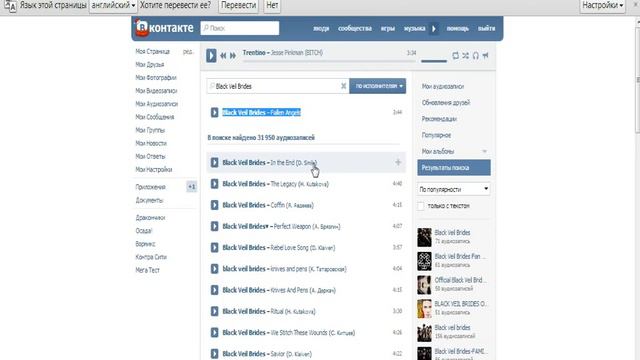Toggle shuffle icon in audio player
The width and height of the screenshot is (640, 360).
click(466, 55)
